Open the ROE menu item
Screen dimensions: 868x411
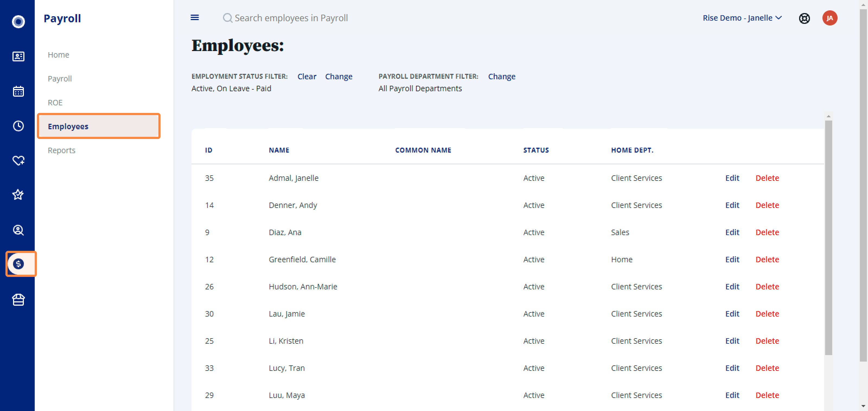coord(55,103)
